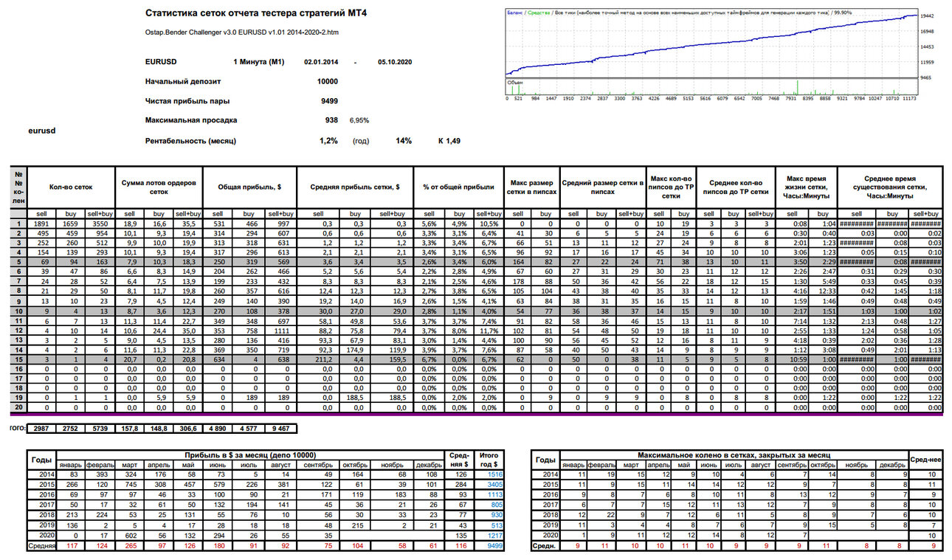Click the lowercase "eurusd" label on the left

42,131
